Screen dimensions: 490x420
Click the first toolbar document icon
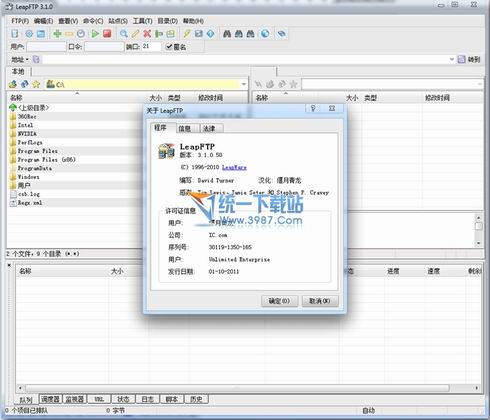pos(15,34)
